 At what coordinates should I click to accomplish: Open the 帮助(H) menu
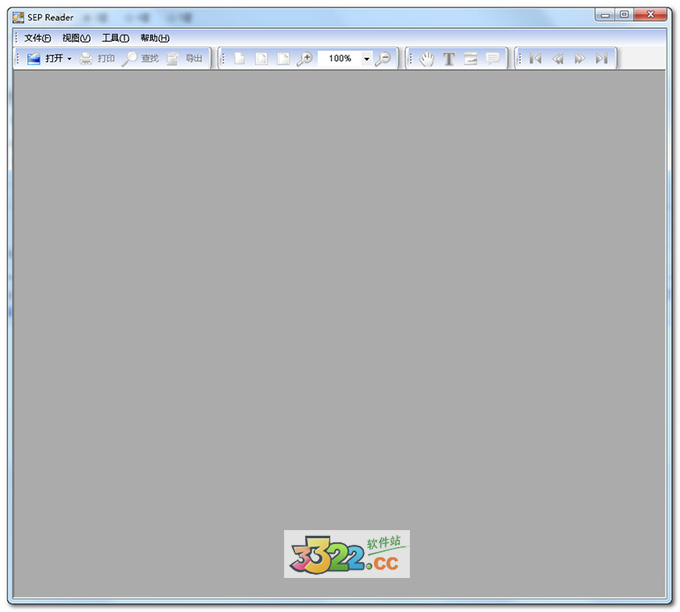pyautogui.click(x=155, y=38)
